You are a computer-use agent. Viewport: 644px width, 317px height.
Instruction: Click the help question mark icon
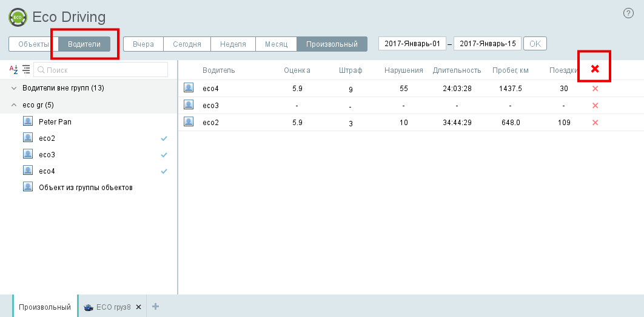click(628, 13)
